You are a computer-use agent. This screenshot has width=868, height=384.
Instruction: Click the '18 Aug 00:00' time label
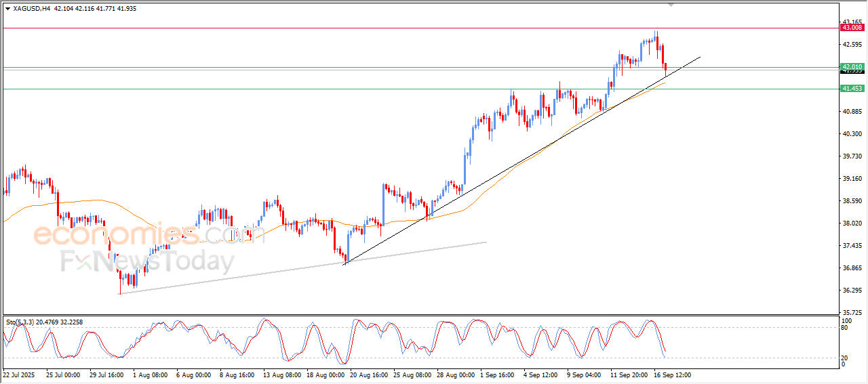pos(324,375)
